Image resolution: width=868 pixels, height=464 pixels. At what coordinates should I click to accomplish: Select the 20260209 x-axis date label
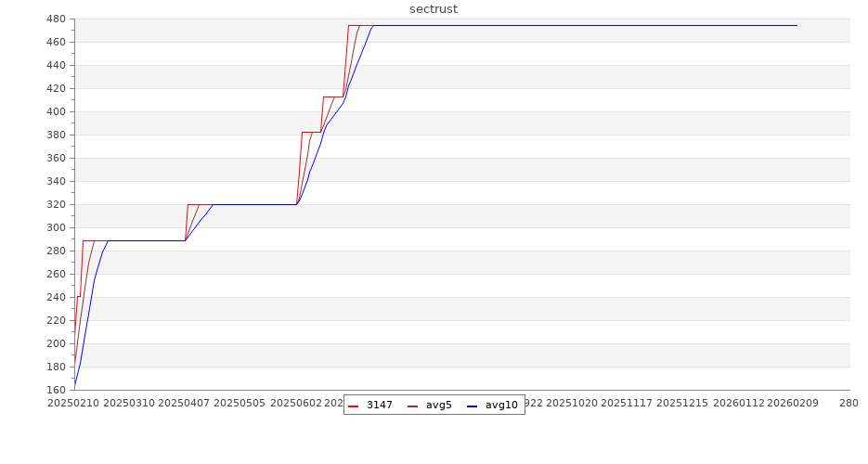coord(794,404)
